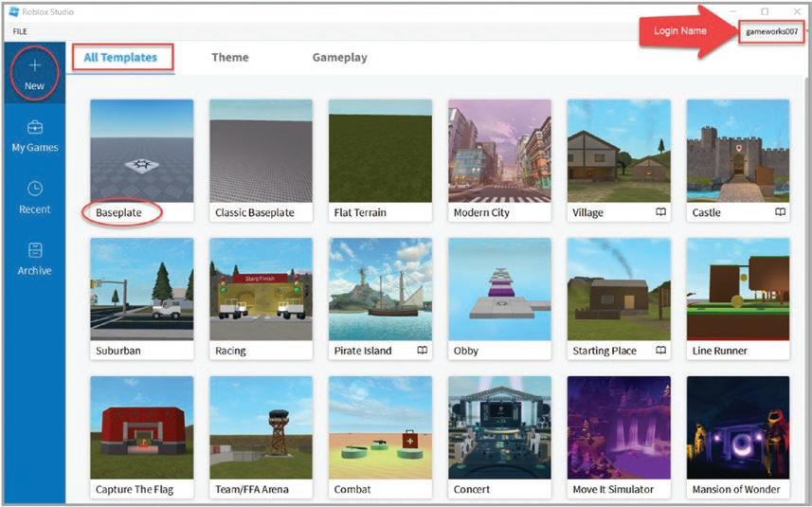Select the Mansion of Wonder template thumbnail
This screenshot has height=507, width=812.
click(x=738, y=427)
